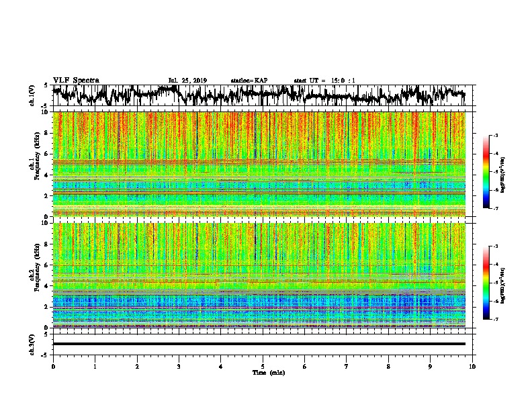Click the ch.1 "Frequency (kHz)" axis label
Viewport: 532px width, 411px height.
coord(37,156)
